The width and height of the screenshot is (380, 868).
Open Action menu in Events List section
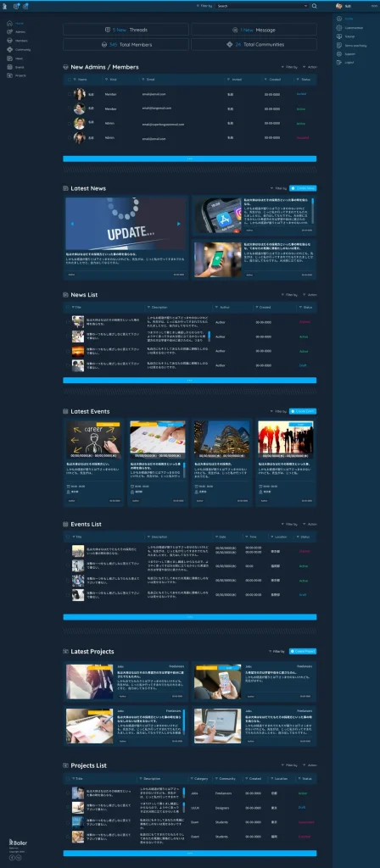click(x=310, y=524)
